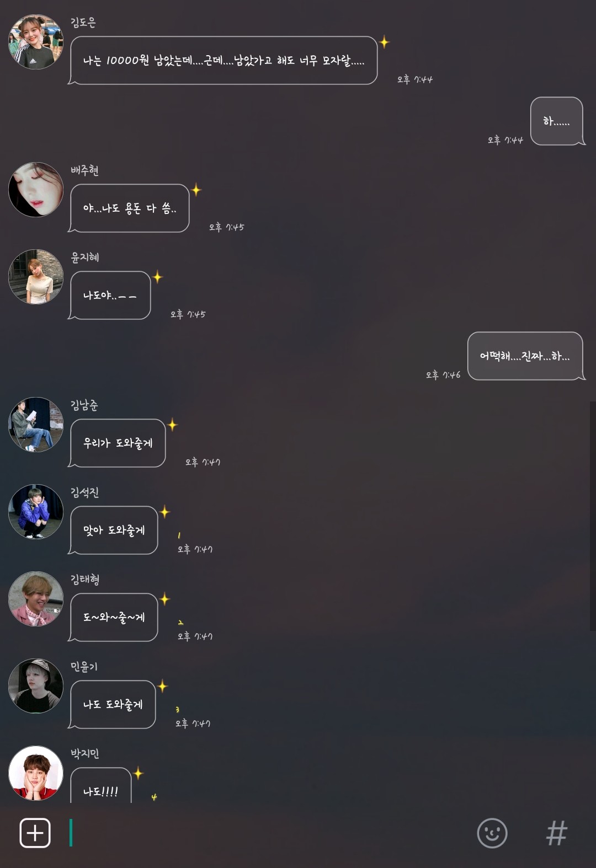596x868 pixels.
Task: Tap the sparkle star on 윤지혜's message
Action: (157, 277)
